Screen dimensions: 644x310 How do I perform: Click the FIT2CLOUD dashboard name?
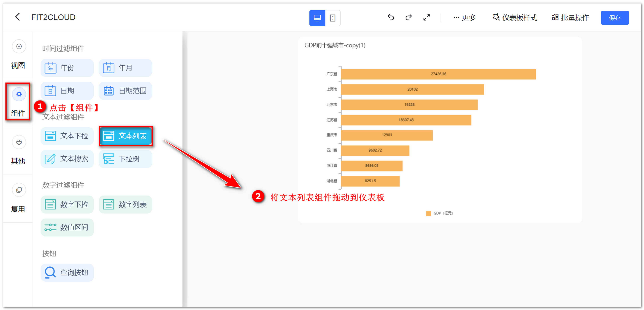(x=53, y=17)
